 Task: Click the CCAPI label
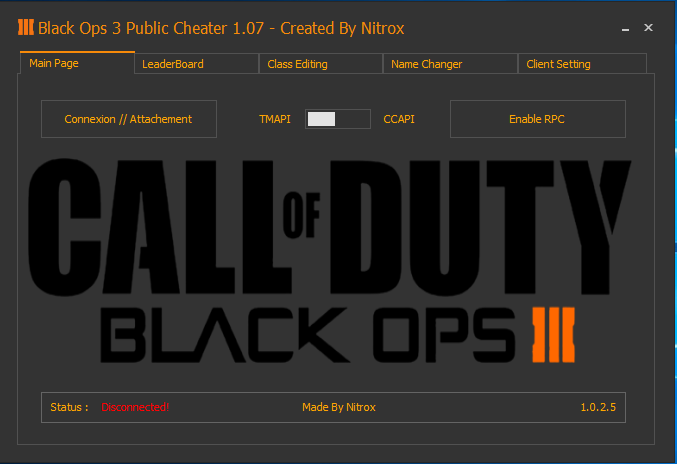pyautogui.click(x=399, y=119)
